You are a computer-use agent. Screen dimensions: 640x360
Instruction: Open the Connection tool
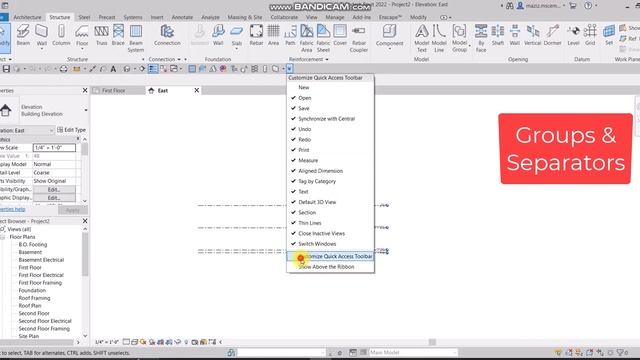167,35
